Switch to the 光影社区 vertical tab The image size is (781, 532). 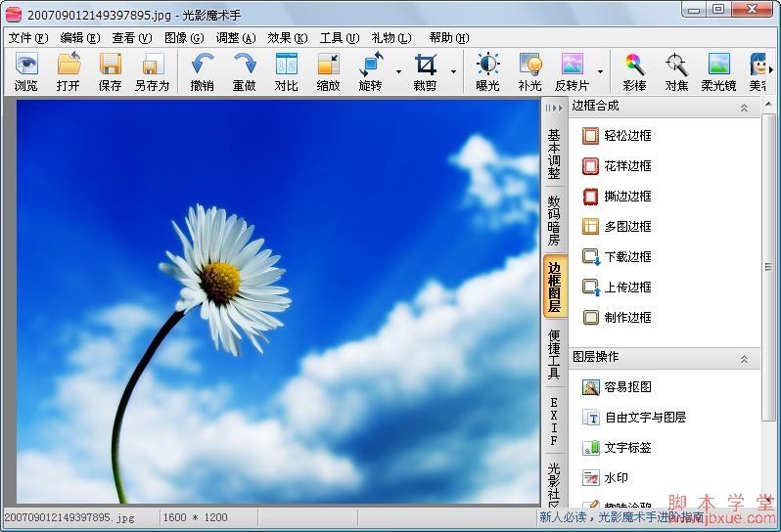[554, 483]
